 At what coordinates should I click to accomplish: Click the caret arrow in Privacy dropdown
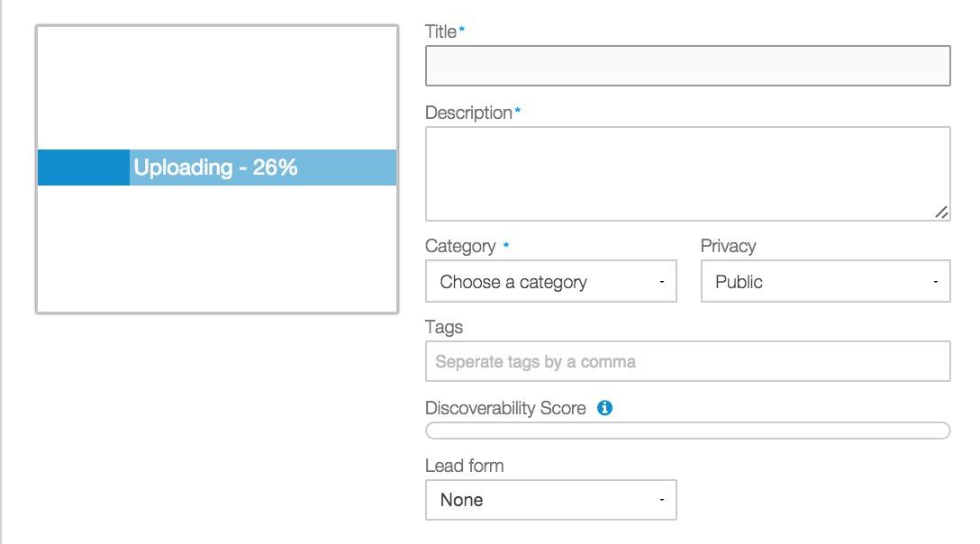click(x=936, y=282)
